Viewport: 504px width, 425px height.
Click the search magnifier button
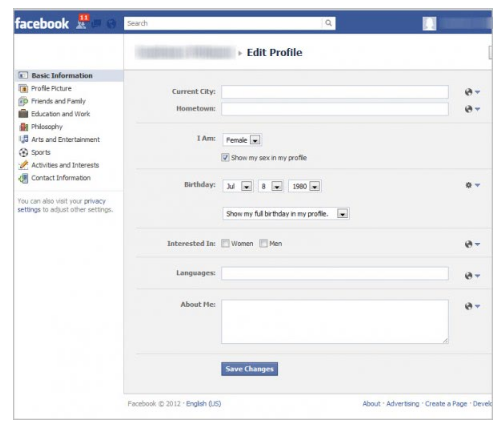pyautogui.click(x=328, y=23)
